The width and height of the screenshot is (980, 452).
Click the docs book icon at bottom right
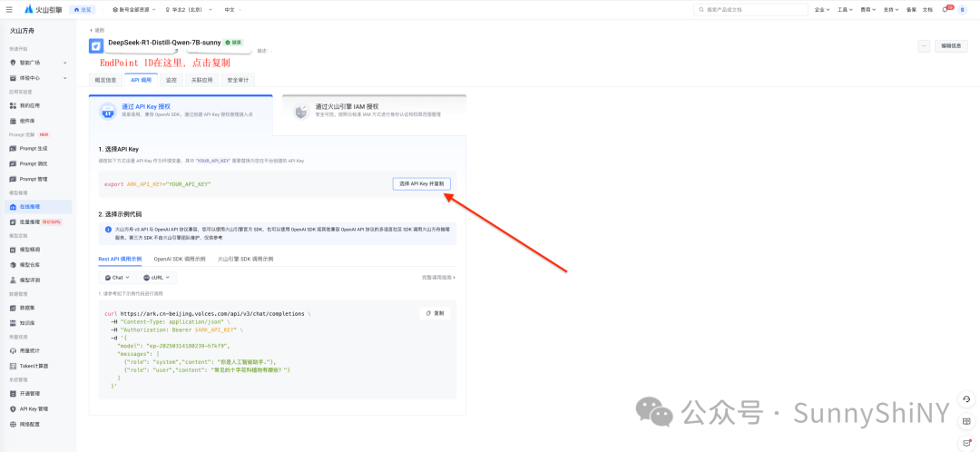966,422
